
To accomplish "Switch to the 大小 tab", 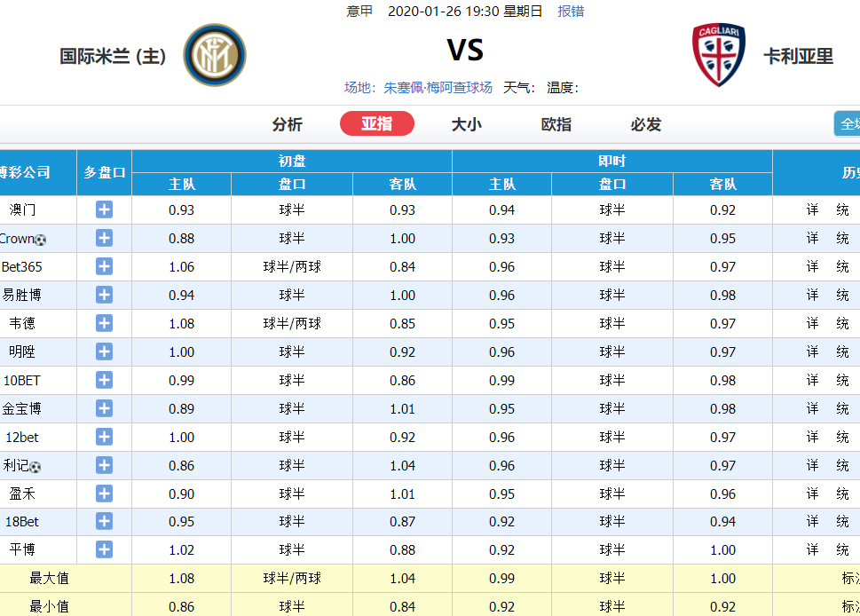I will click(467, 124).
